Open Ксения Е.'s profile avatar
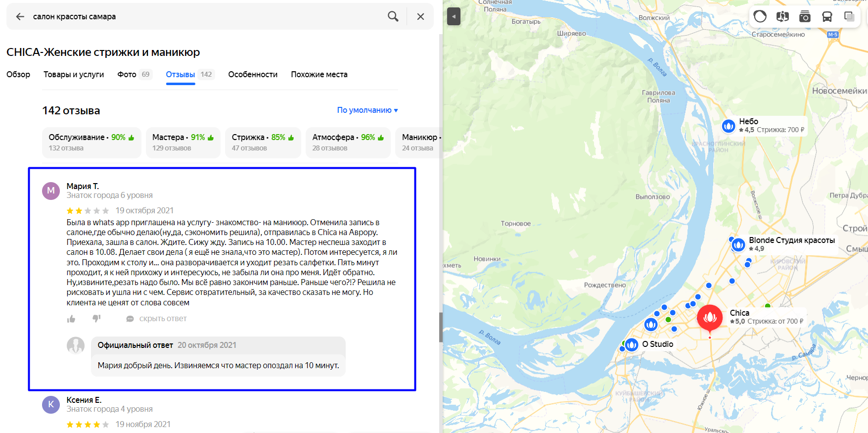The image size is (868, 433). click(x=51, y=404)
